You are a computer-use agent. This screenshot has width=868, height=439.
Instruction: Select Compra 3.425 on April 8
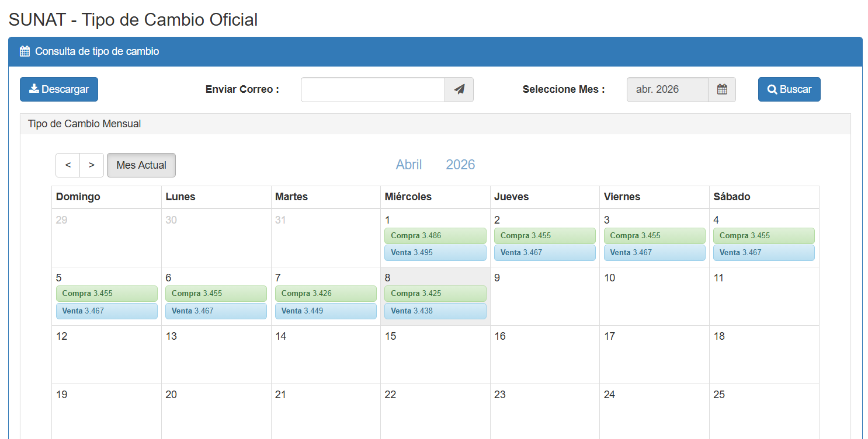coord(435,294)
